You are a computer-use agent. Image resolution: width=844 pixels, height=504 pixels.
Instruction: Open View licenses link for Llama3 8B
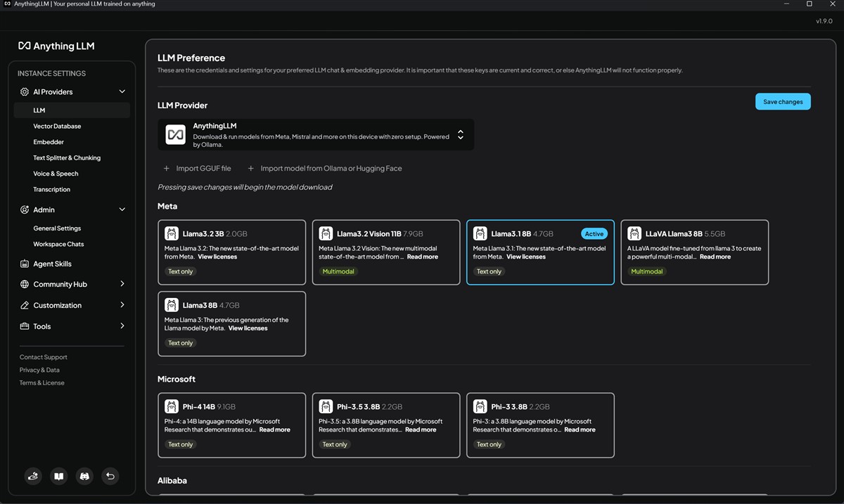[248, 328]
